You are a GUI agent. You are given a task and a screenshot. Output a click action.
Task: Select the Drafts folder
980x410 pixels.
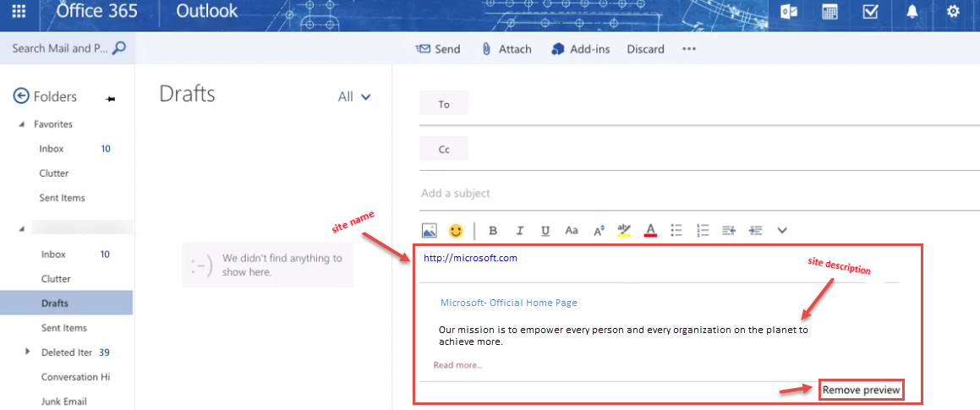(x=66, y=303)
